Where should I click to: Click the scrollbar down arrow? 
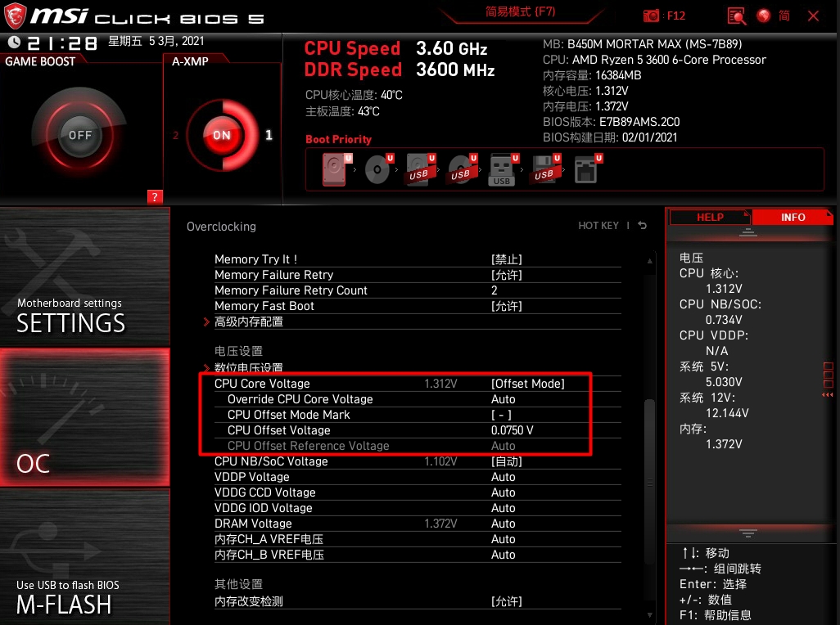[650, 615]
